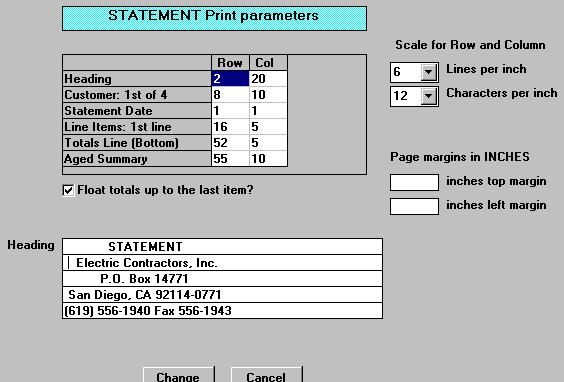Select Customer 1st of 4 Row cell
The image size is (564, 382).
[230, 95]
